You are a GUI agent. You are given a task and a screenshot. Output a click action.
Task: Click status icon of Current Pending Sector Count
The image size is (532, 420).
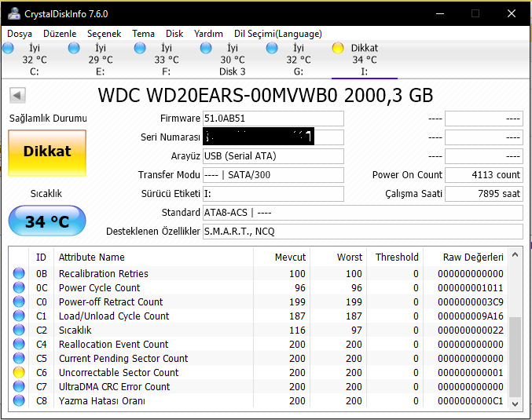(x=19, y=358)
